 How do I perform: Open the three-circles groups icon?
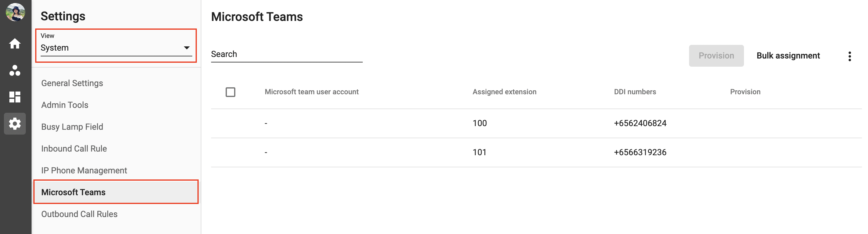pos(15,70)
